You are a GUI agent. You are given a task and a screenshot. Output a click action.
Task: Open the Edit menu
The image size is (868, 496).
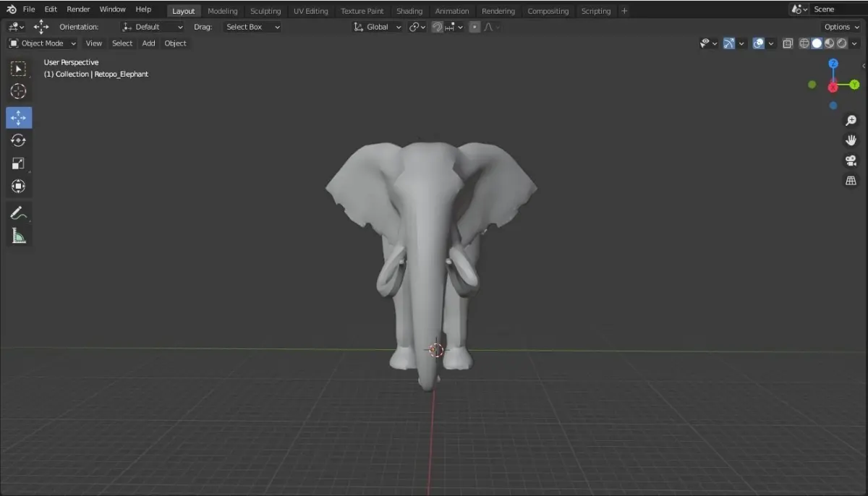coord(51,9)
